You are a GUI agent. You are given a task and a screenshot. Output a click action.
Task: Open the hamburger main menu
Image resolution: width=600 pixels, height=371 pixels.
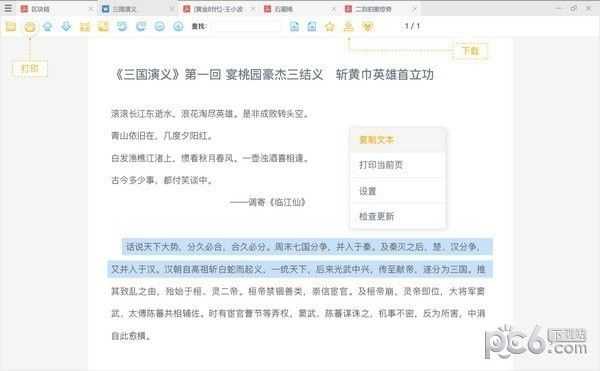pyautogui.click(x=8, y=8)
